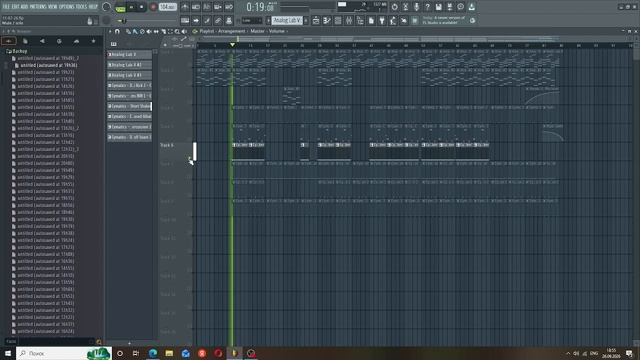
Task: Open the ADD menu
Action: [24, 7]
